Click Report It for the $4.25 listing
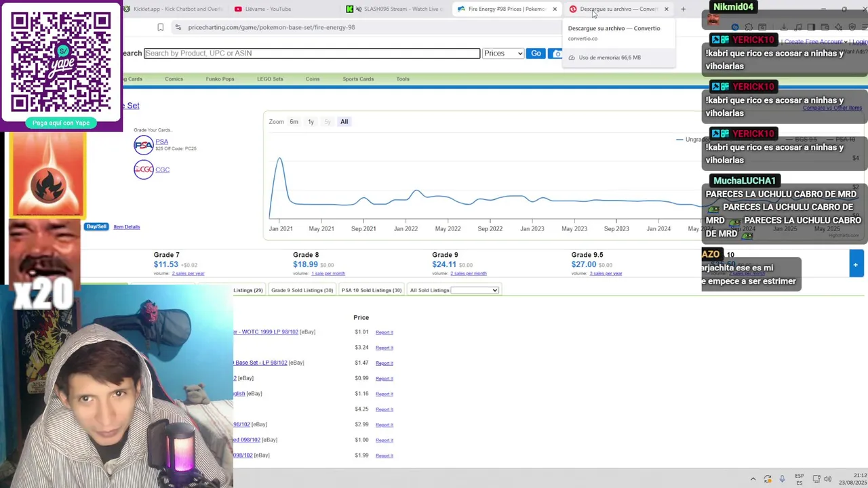The image size is (868, 488). coord(384,409)
